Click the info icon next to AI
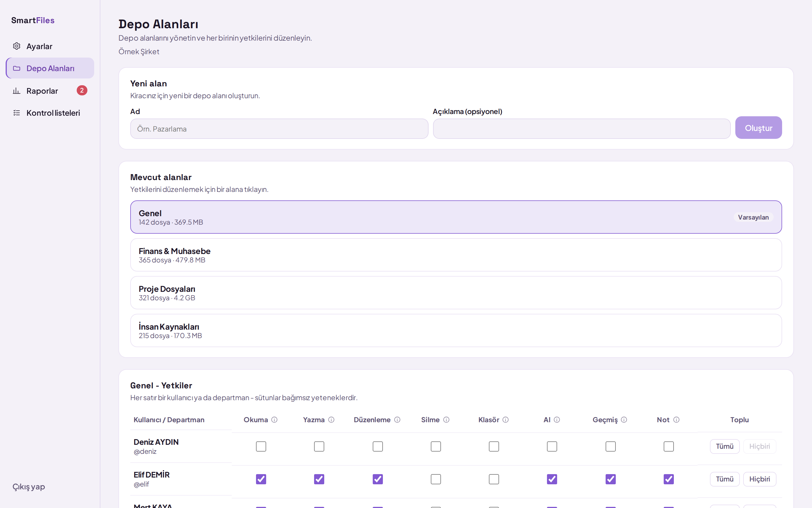 point(557,420)
